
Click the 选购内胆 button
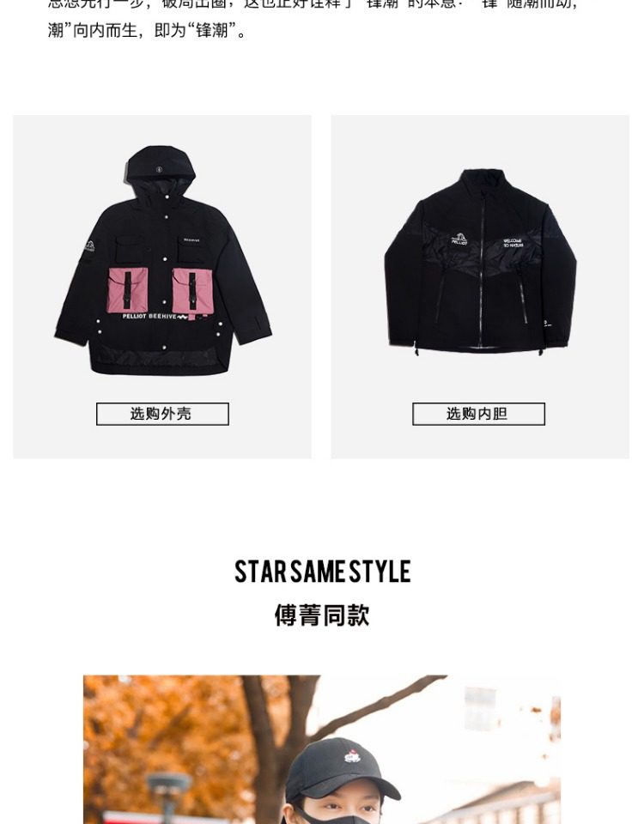pos(478,414)
